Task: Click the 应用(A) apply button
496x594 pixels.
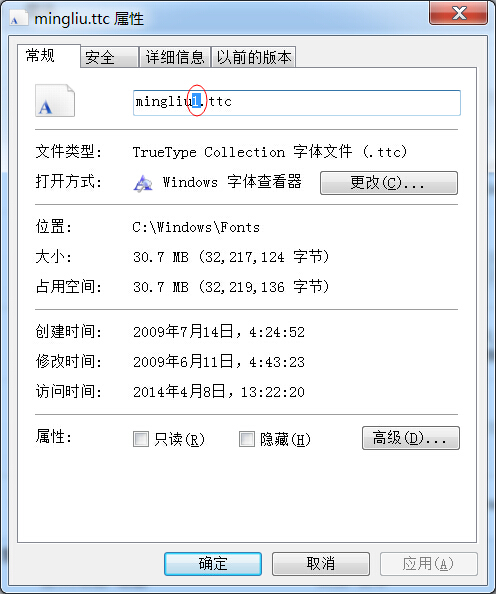Action: tap(429, 564)
